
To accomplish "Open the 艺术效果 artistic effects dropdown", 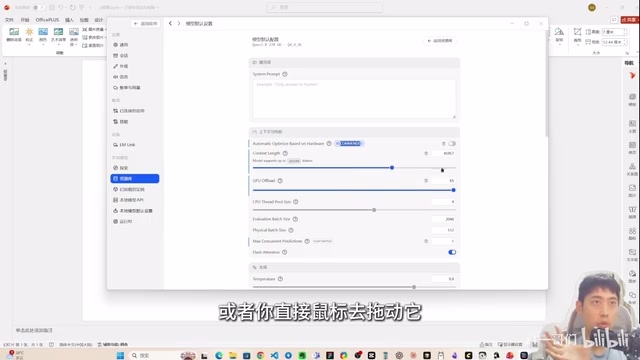I will pos(58,36).
